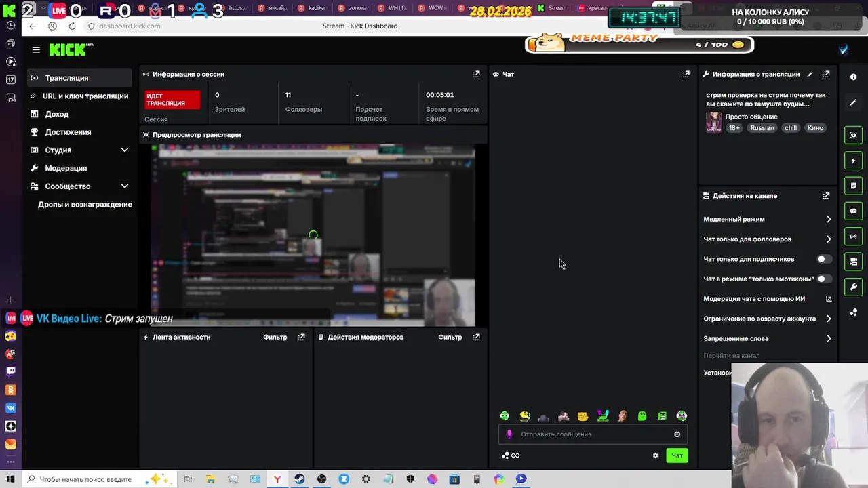Toggle the wrench widget icon
Screen dimensions: 868x488
pos(853,287)
